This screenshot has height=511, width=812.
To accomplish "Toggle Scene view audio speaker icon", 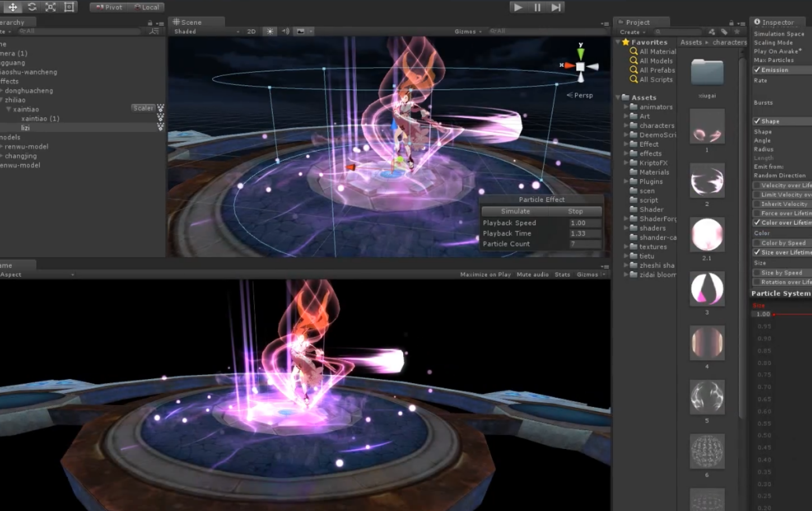I will coord(285,32).
